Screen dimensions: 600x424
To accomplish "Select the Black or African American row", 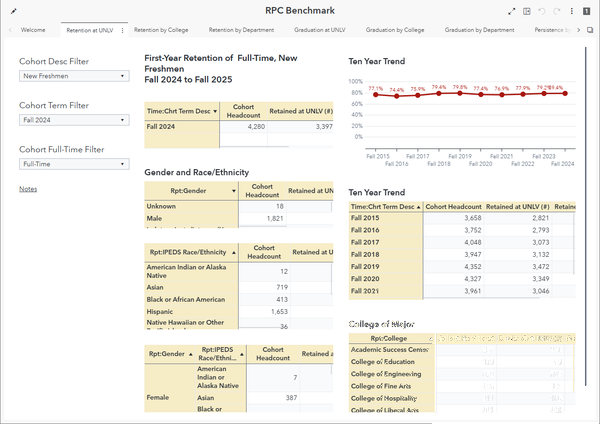I will pos(239,300).
